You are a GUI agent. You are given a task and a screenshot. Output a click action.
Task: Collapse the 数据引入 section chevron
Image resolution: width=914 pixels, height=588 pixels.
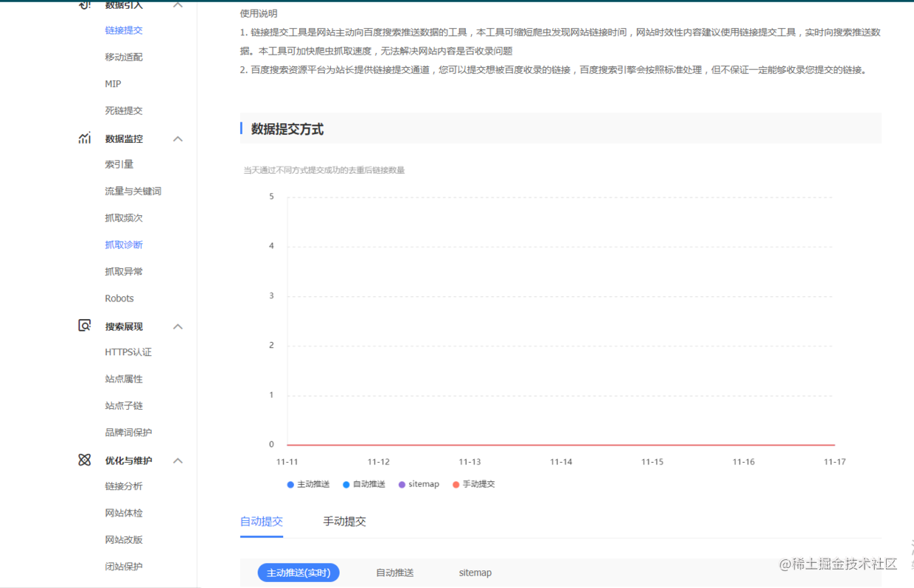click(178, 5)
